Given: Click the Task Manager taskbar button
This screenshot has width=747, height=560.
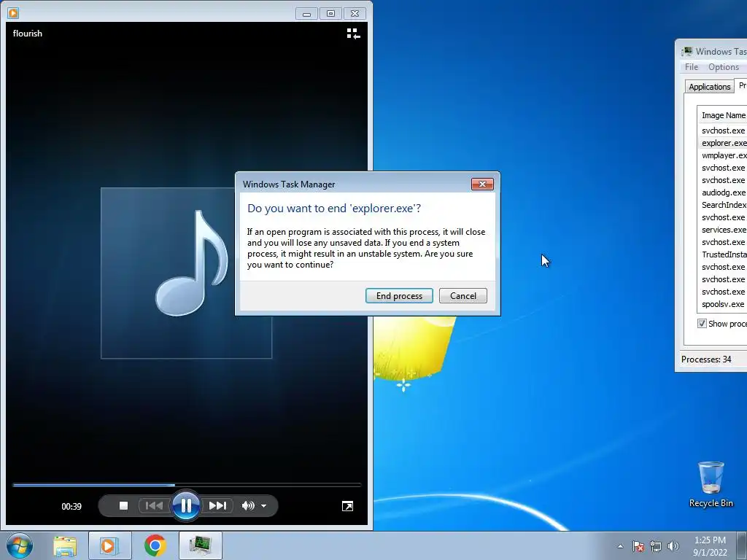Looking at the screenshot, I should tap(201, 545).
